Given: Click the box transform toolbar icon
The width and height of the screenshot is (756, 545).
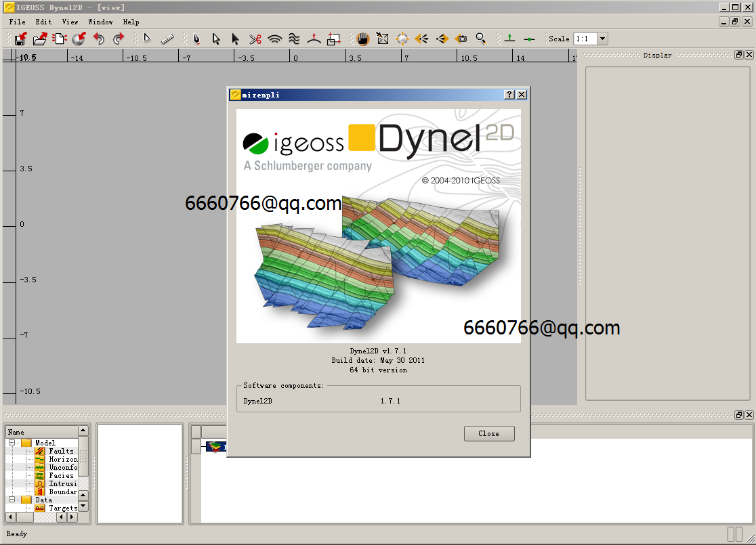Looking at the screenshot, I should pos(334,39).
